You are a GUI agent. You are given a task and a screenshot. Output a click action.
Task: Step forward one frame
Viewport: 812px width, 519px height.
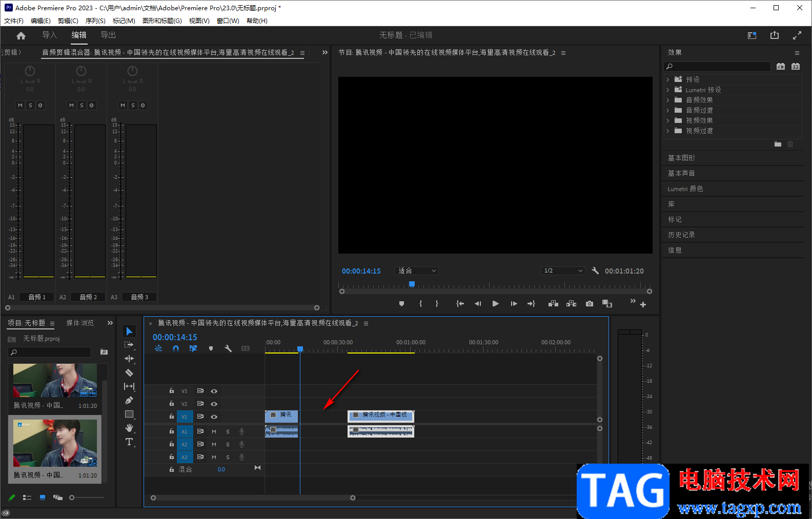[x=514, y=304]
